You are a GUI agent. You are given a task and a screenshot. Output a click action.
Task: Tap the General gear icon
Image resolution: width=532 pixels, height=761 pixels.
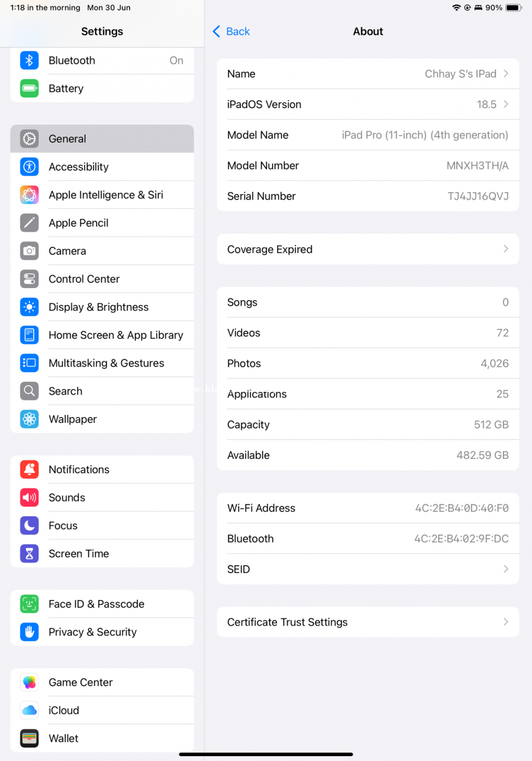pos(29,139)
